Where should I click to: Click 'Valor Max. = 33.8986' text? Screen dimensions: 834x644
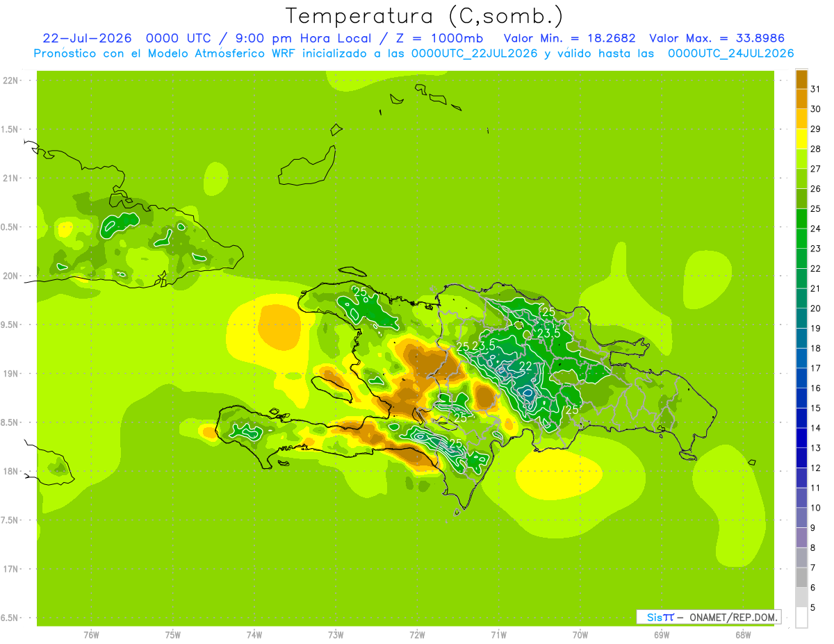pos(717,38)
